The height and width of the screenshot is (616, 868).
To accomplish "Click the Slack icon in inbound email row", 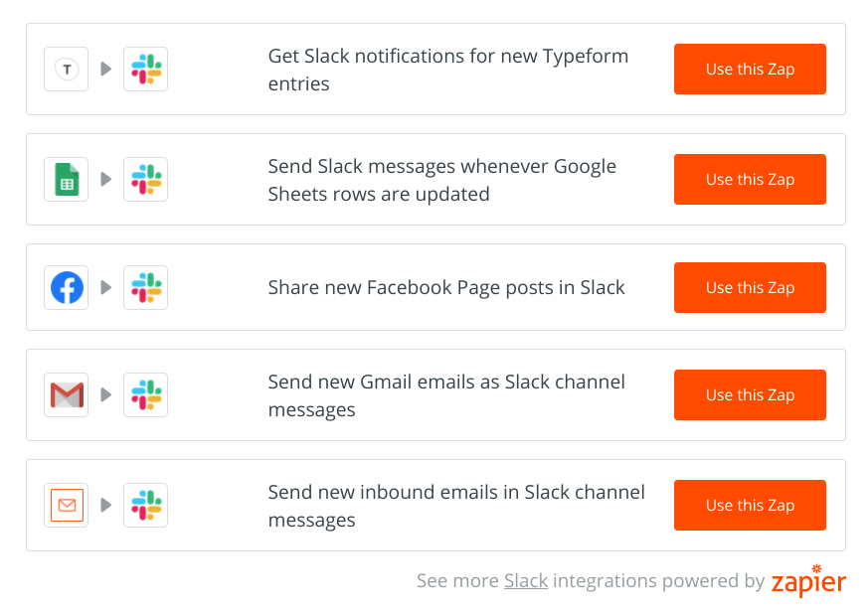I will [146, 505].
